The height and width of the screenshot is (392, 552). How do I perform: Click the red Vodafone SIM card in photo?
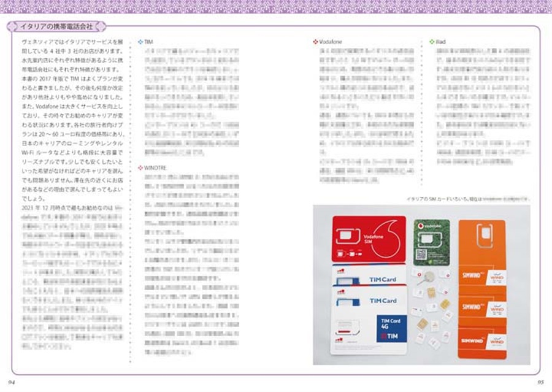point(369,239)
